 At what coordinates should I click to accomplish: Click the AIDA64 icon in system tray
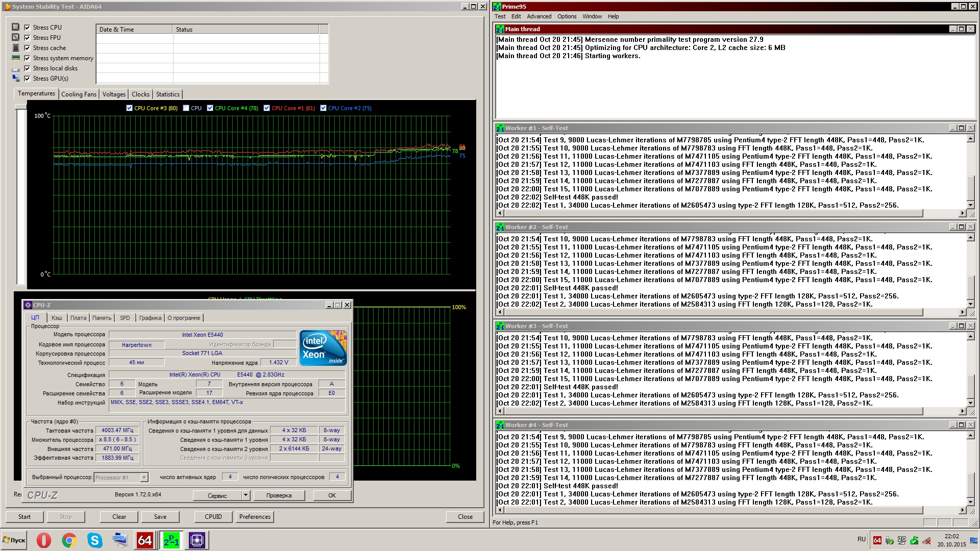877,540
